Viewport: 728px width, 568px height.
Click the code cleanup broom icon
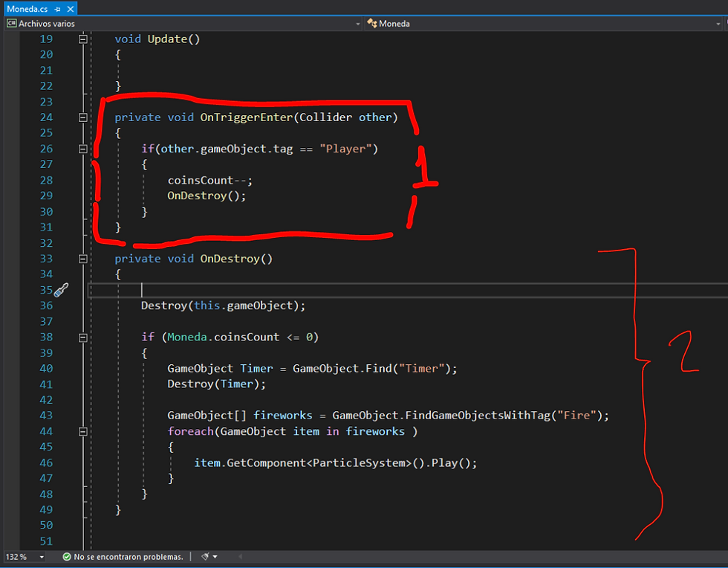tap(205, 556)
